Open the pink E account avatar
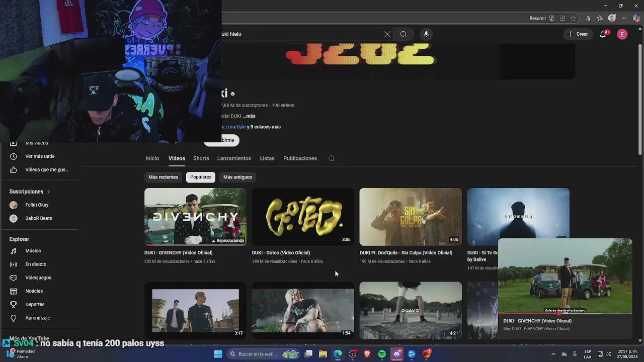 (622, 34)
